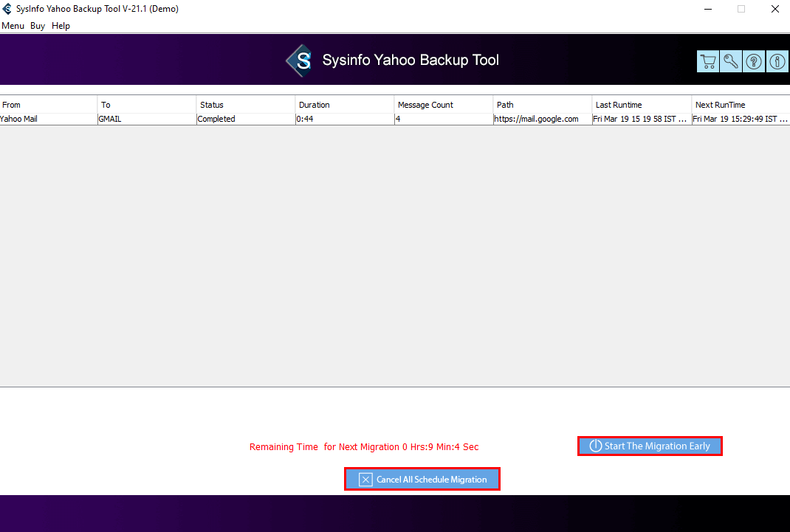Click the info about icon
This screenshot has height=532, width=790.
click(x=777, y=62)
